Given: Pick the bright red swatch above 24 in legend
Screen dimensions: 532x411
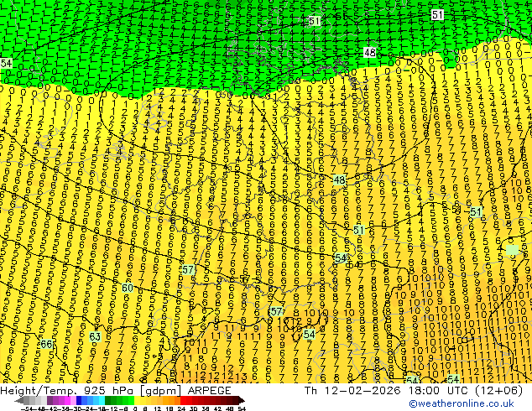Looking at the screenshot, I should click(x=183, y=401).
